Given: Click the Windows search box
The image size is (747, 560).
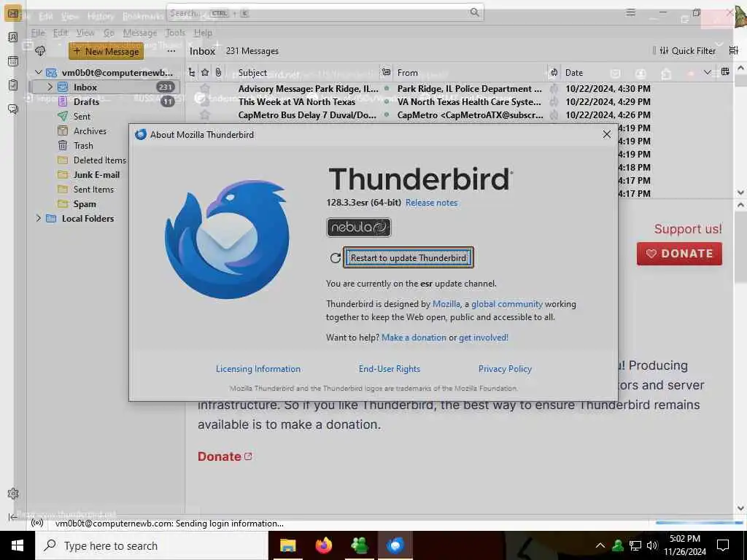Looking at the screenshot, I should click(152, 545).
